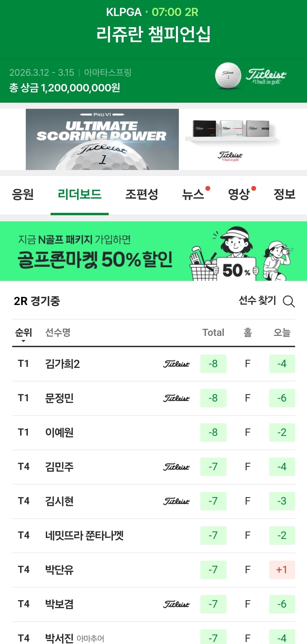307x644 pixels.
Task: Select the 영상 tab
Action: point(239,194)
